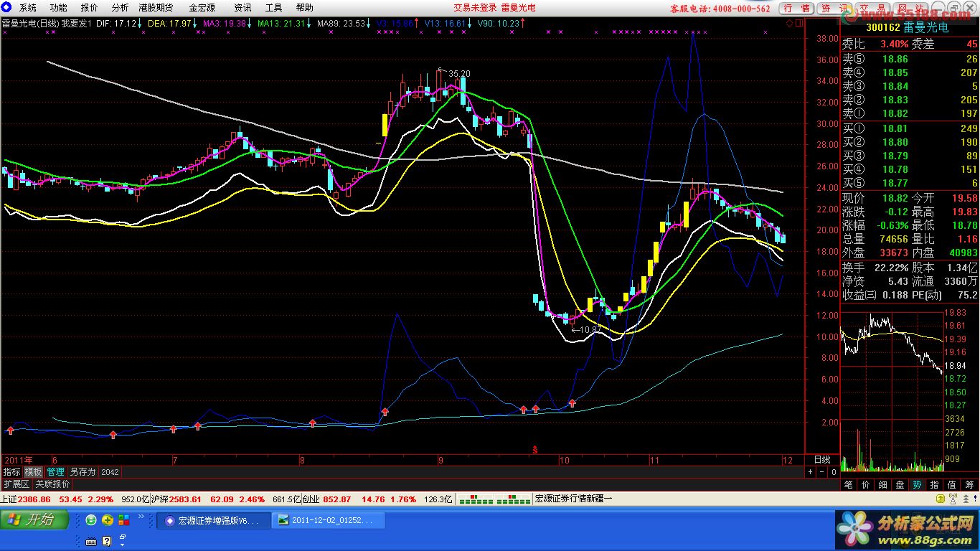Click the keyboard icon on language bar

pos(92,541)
